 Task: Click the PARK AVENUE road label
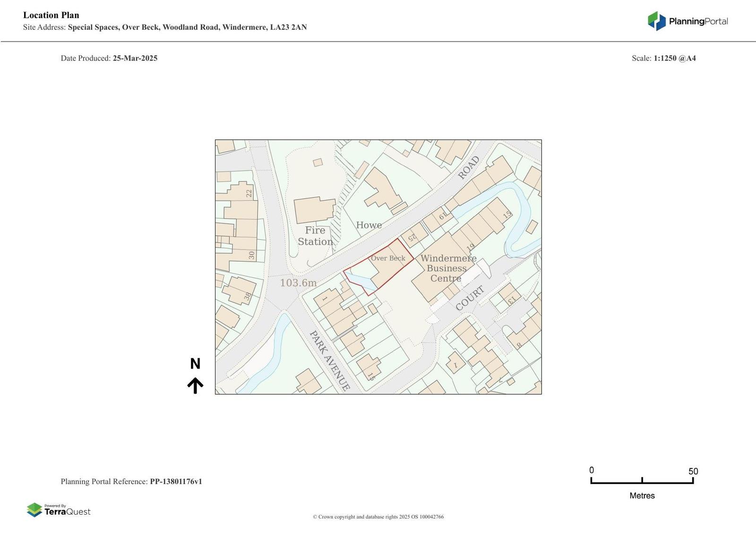(330, 361)
